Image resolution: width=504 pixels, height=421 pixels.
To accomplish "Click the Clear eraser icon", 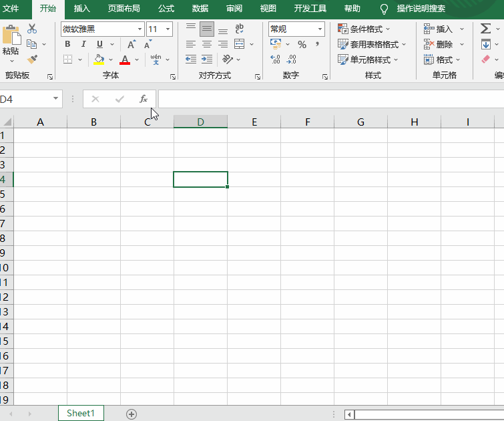I will tap(486, 59).
